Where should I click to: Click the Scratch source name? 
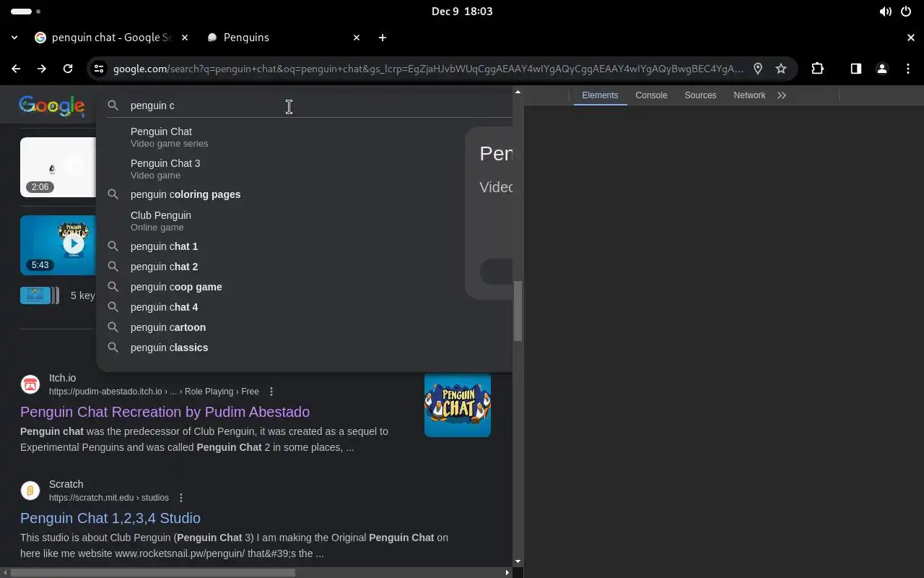66,484
